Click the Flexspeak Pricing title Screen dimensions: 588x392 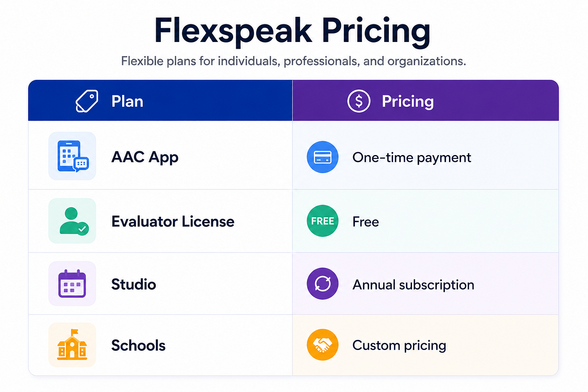pos(292,31)
